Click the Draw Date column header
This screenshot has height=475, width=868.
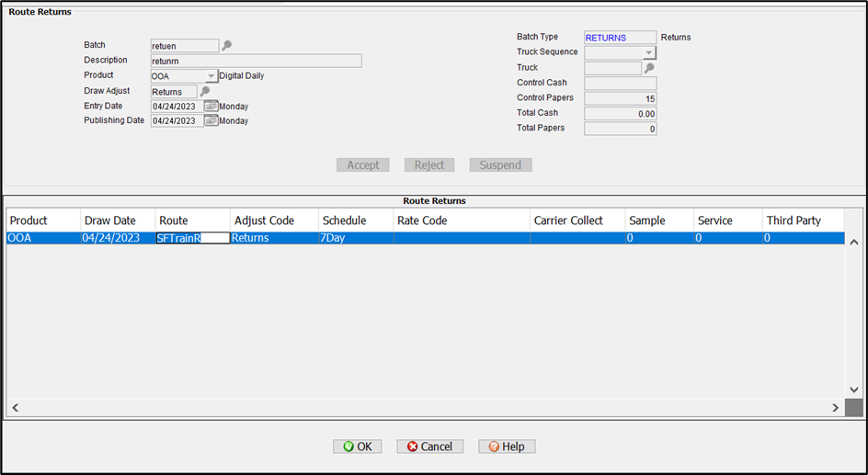pyautogui.click(x=109, y=221)
